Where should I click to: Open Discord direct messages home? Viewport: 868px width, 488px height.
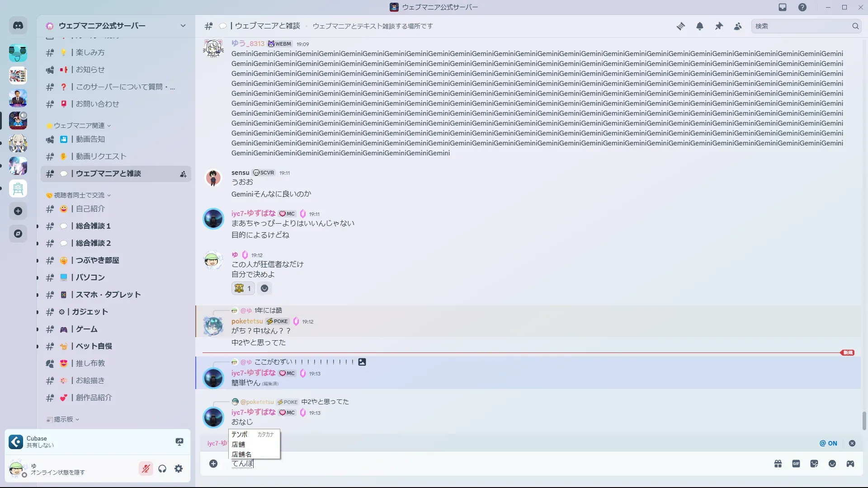18,26
